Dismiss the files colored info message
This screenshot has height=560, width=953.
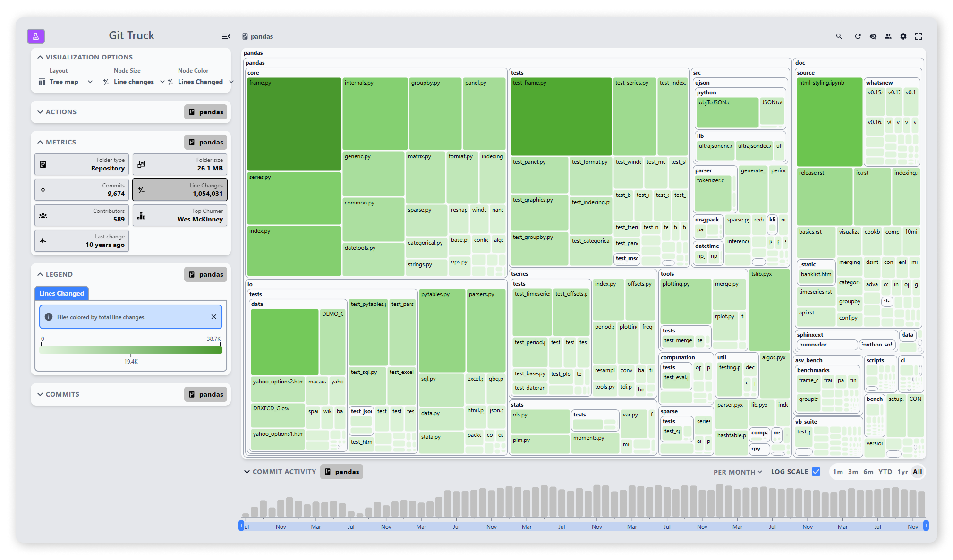(214, 317)
